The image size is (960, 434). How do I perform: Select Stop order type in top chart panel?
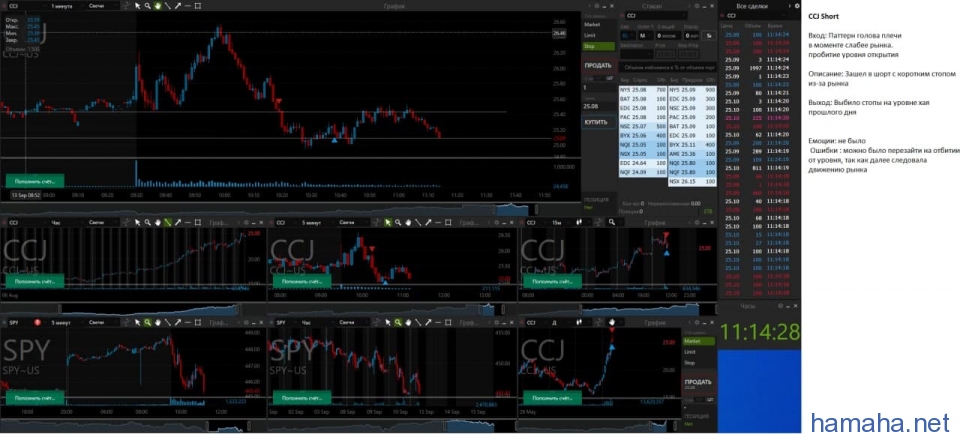(x=599, y=46)
